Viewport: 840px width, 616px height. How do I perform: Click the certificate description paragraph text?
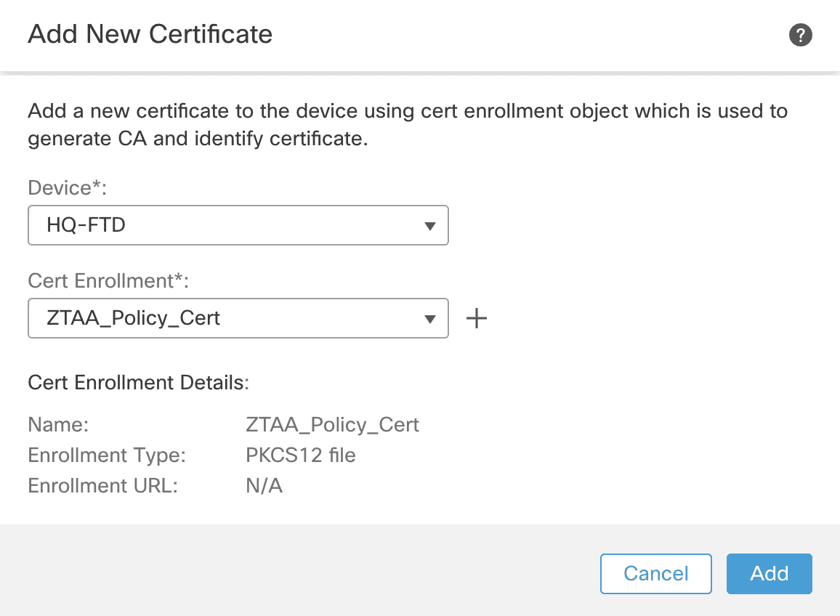coord(407,125)
